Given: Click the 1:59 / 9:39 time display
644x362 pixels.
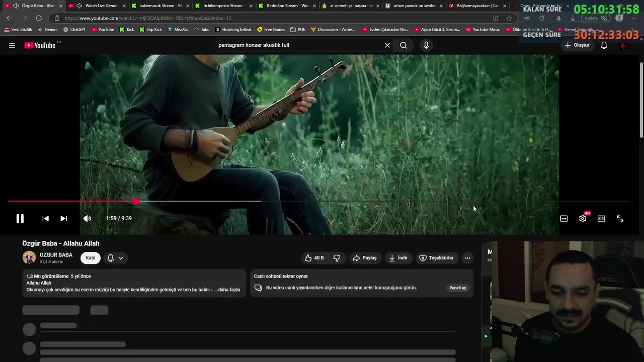Looking at the screenshot, I should pos(119,218).
